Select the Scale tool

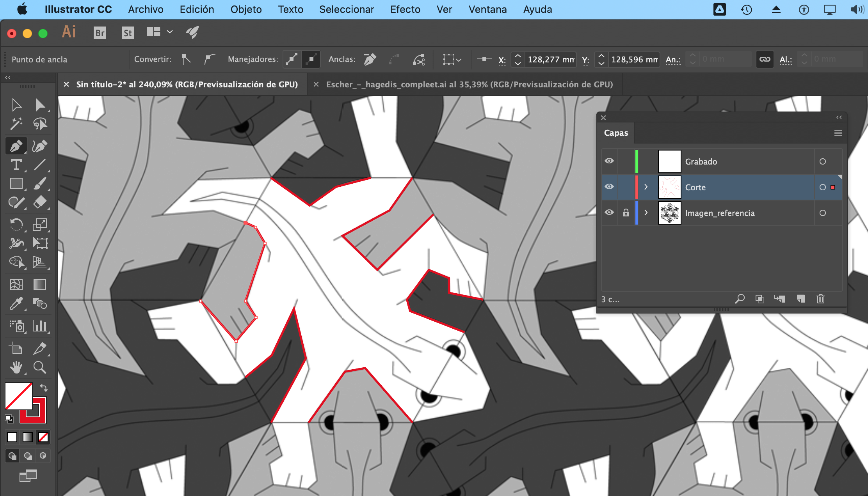pos(39,224)
